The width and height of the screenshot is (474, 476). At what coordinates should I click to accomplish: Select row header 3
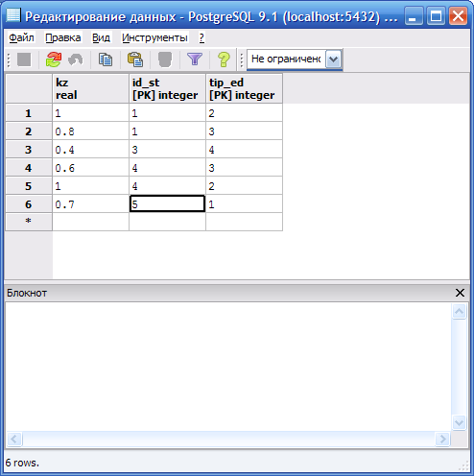tap(29, 150)
